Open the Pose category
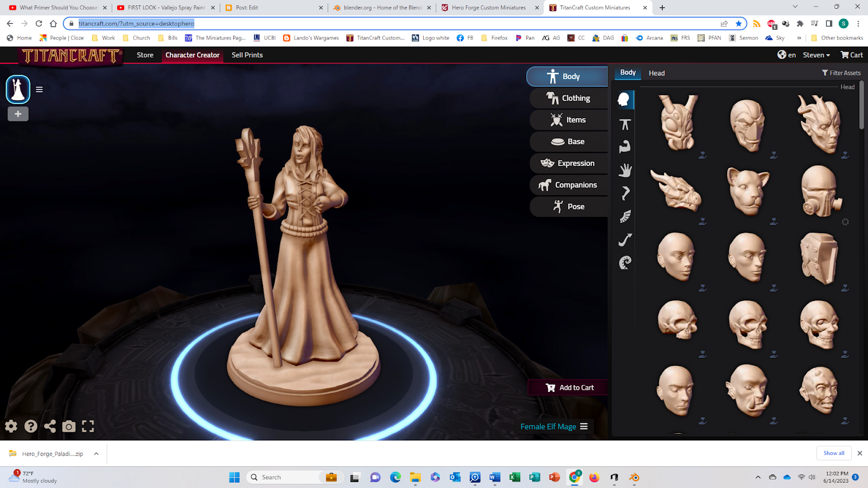Viewport: 868px width, 488px height. [569, 207]
